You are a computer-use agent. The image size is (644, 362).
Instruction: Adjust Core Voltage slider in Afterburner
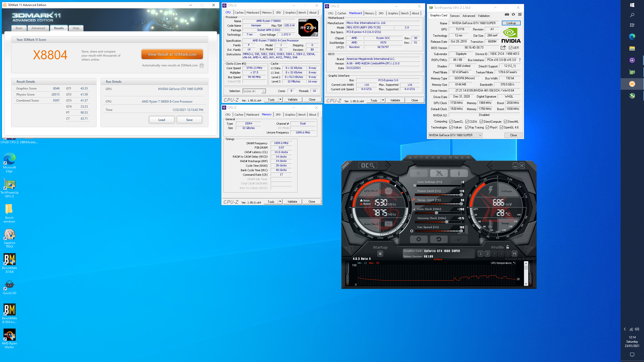415,186
